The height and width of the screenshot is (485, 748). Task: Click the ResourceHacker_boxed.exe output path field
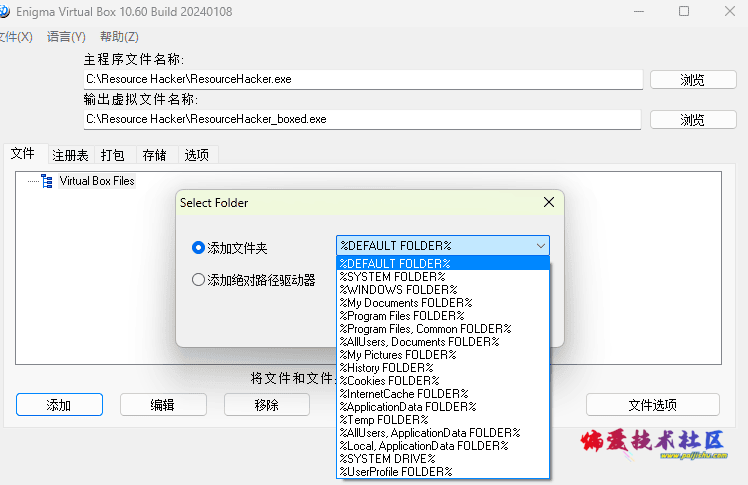point(362,119)
